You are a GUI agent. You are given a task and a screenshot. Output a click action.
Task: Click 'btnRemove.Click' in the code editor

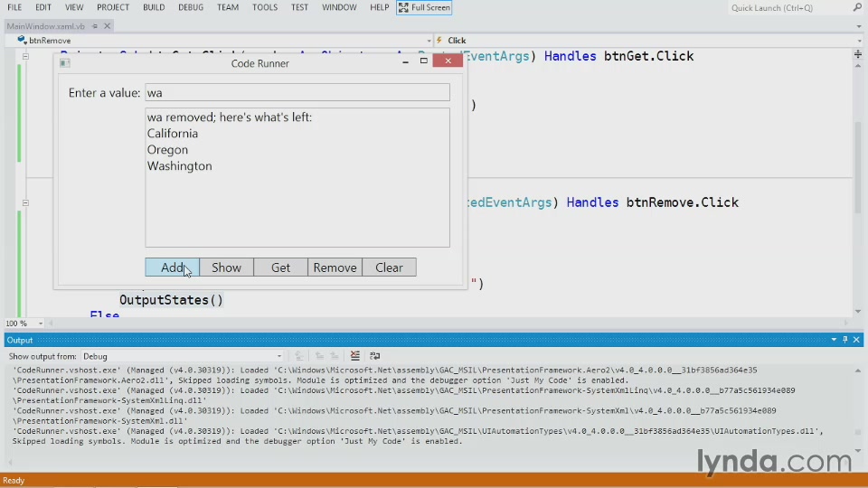pos(682,202)
